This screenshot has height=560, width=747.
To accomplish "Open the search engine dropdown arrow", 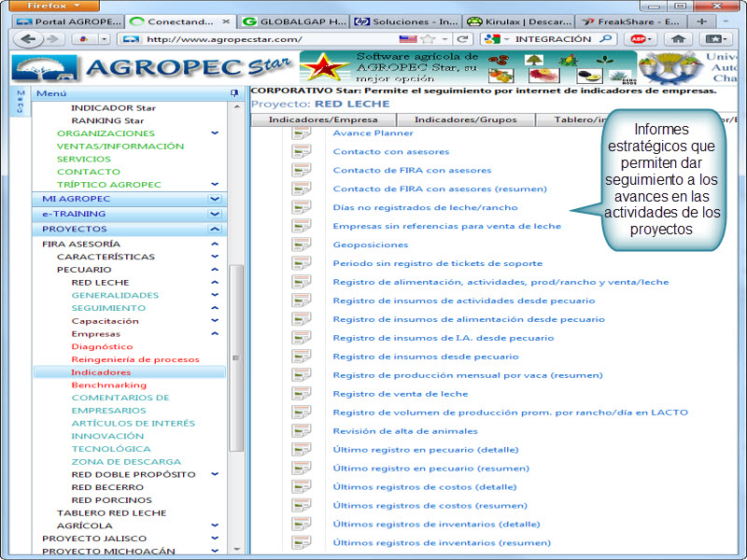I will tap(506, 39).
